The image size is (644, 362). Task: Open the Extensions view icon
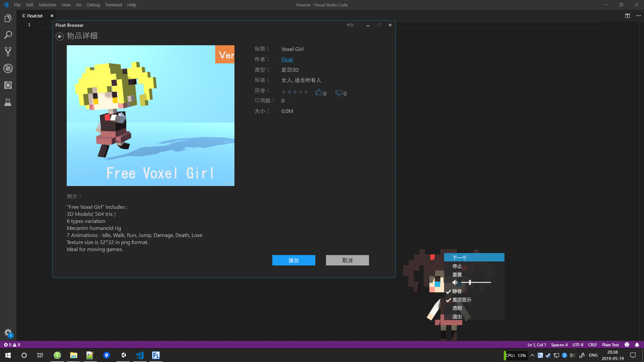click(8, 85)
